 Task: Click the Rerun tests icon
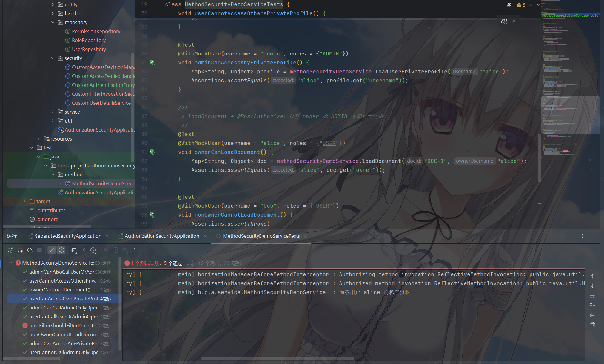coord(10,250)
